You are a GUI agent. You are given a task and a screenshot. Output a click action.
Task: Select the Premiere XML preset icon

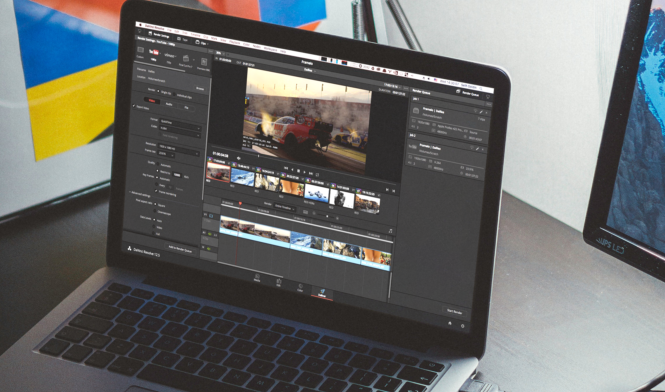(204, 62)
